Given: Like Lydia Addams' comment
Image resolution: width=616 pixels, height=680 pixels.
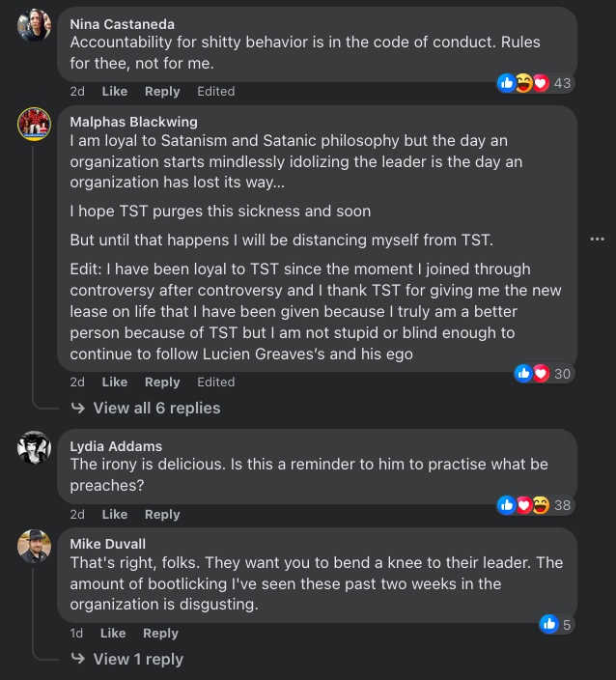Looking at the screenshot, I should (114, 514).
